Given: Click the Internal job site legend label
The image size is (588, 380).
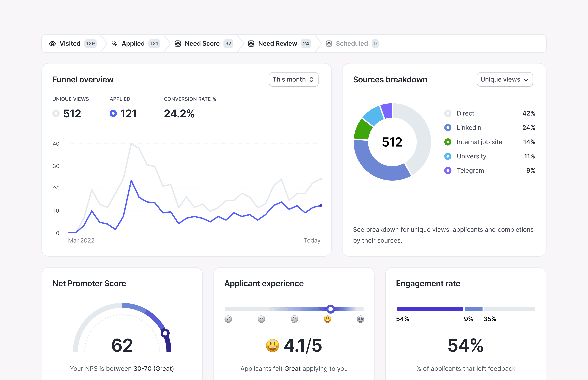Looking at the screenshot, I should point(479,142).
